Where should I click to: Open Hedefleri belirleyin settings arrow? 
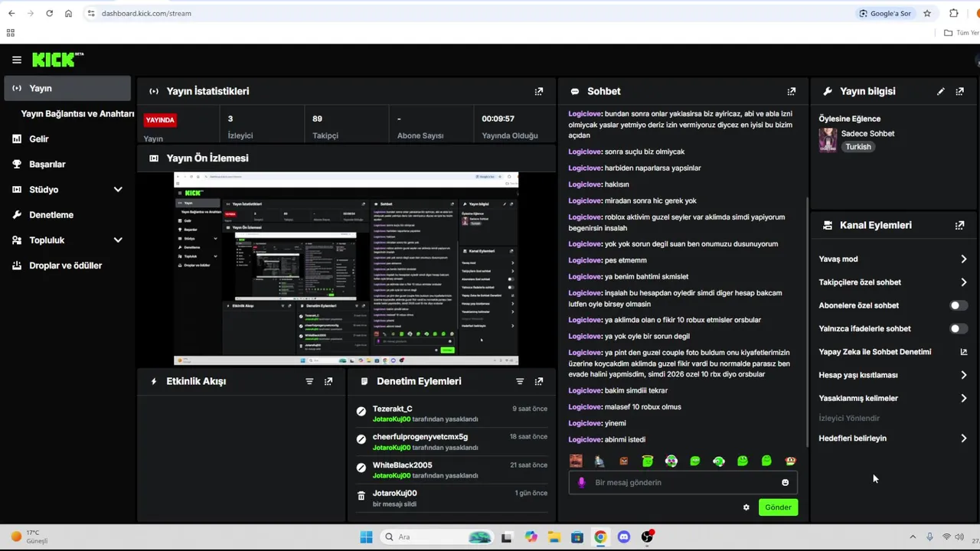(x=964, y=439)
